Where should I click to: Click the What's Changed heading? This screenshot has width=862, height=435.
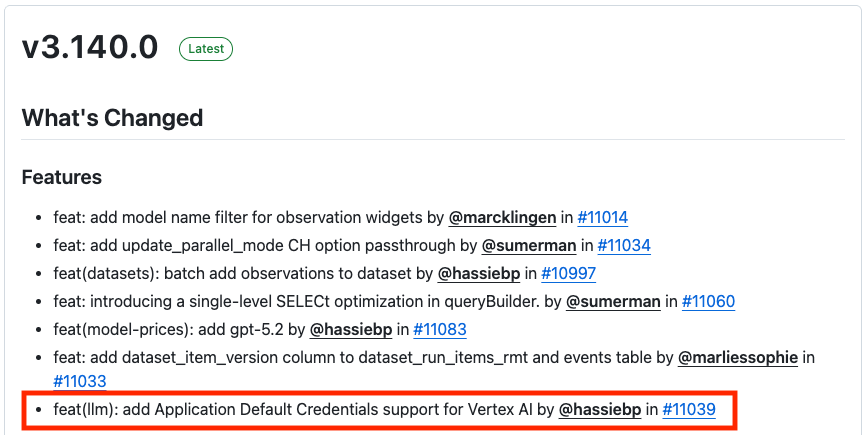coord(112,118)
